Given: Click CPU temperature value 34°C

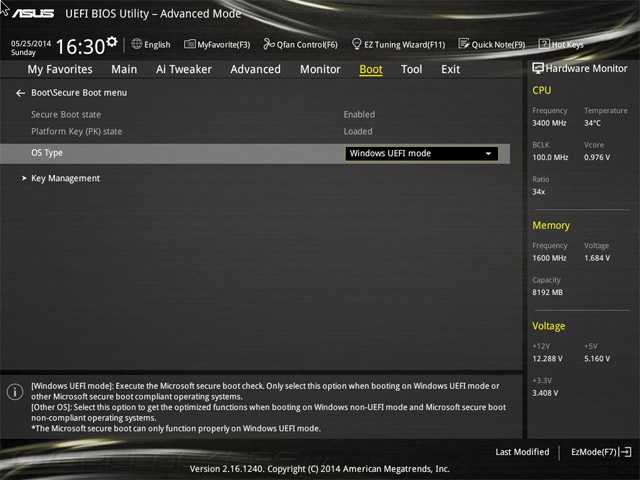Looking at the screenshot, I should click(x=592, y=123).
